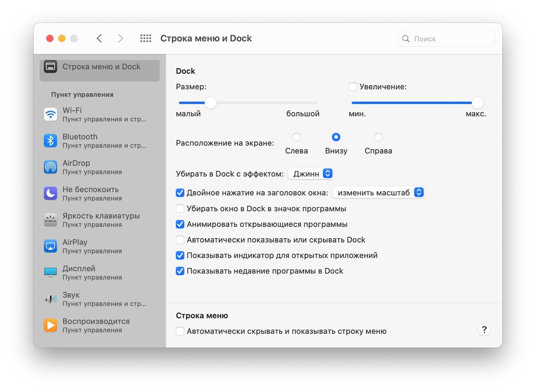Click the Дисплей monitor icon

[50, 272]
